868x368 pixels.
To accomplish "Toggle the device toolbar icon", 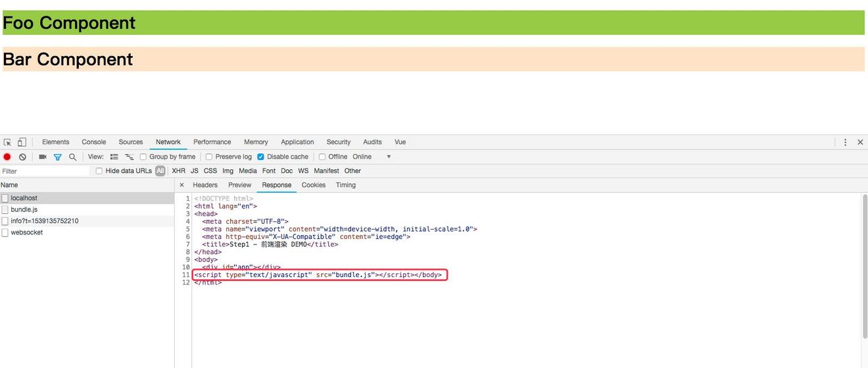I will [x=22, y=142].
